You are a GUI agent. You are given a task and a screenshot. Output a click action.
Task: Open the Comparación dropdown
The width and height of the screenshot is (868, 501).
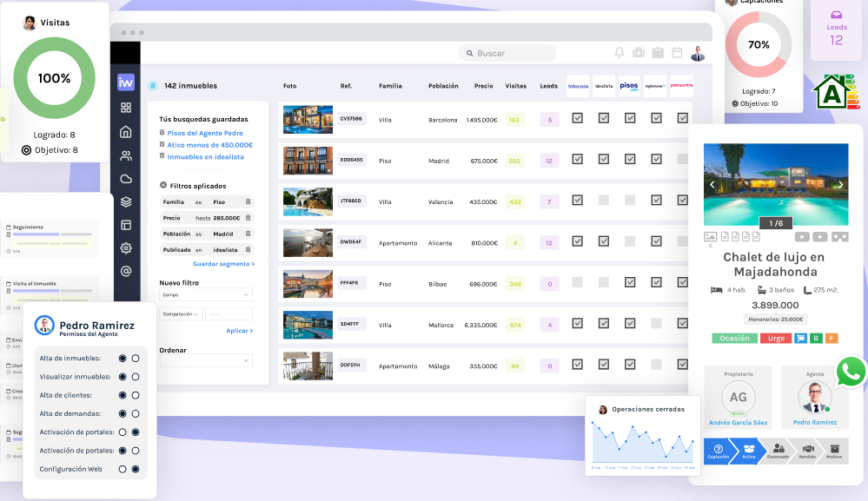(181, 314)
